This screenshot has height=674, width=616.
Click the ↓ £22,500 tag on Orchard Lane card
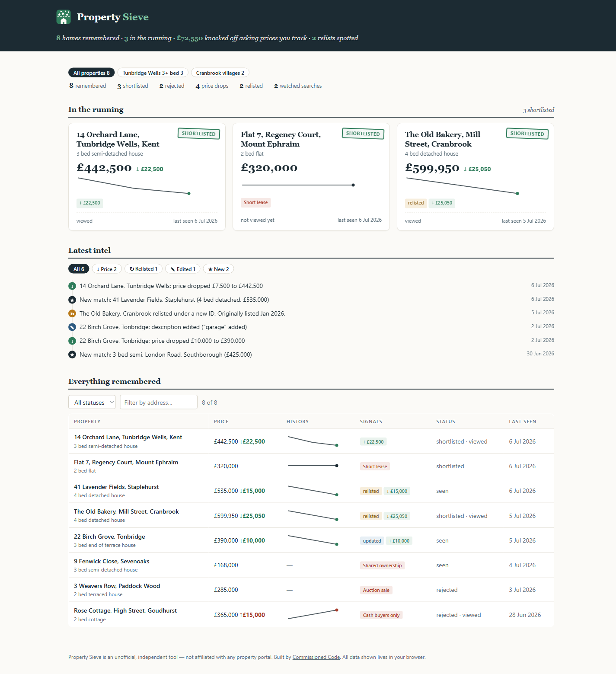90,203
